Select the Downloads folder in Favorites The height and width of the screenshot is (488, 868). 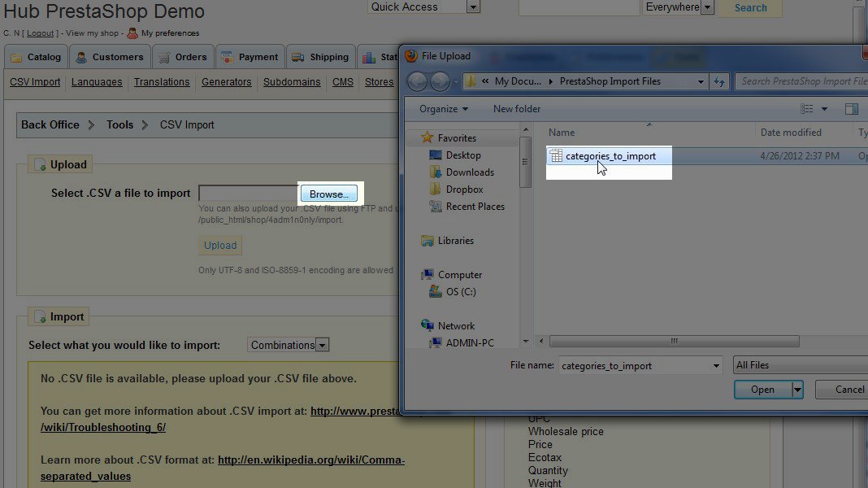point(469,172)
